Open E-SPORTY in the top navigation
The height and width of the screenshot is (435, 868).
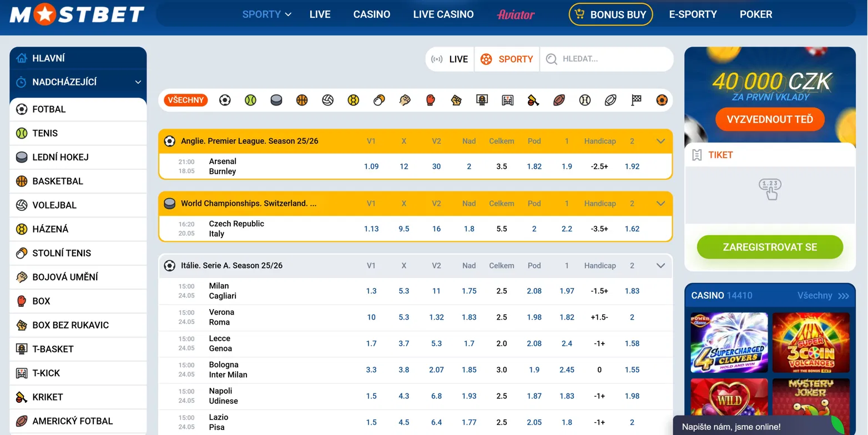[693, 14]
